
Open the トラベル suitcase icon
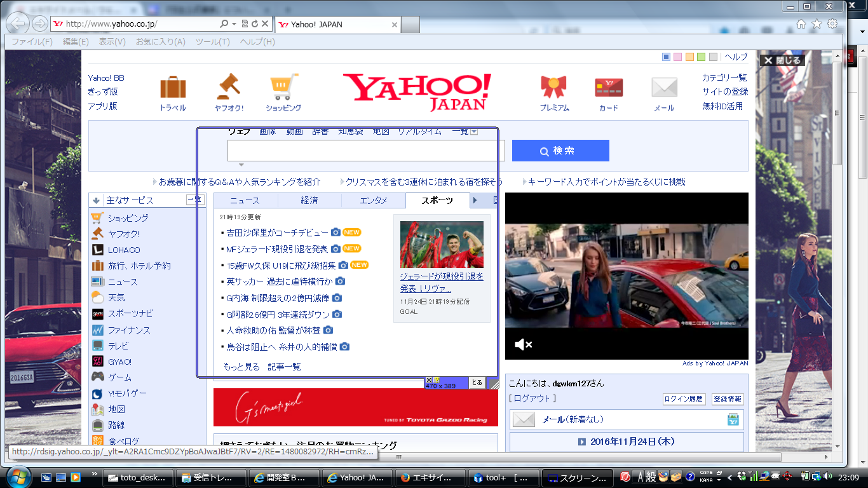pyautogui.click(x=173, y=88)
